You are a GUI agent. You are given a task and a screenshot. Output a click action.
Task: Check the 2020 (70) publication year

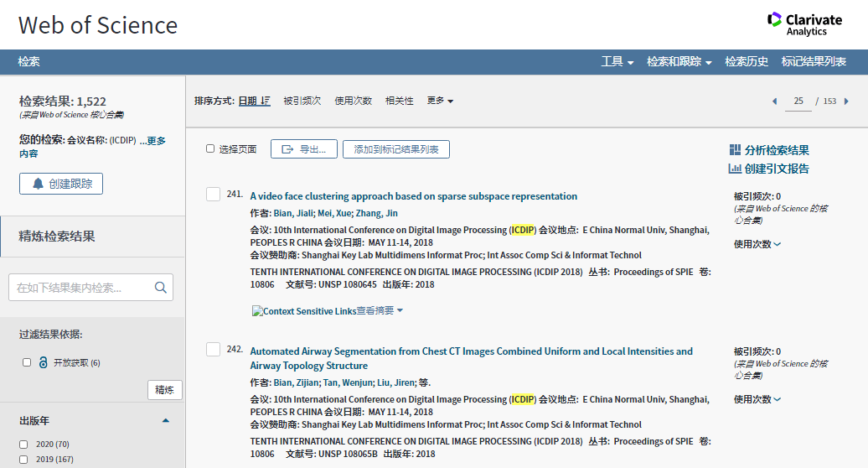pyautogui.click(x=23, y=445)
